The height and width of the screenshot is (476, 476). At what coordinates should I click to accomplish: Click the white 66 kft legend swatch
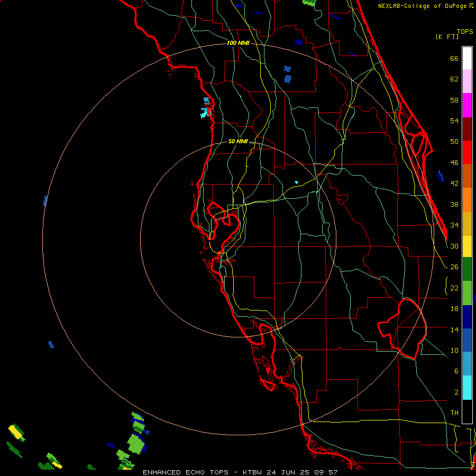click(467, 58)
